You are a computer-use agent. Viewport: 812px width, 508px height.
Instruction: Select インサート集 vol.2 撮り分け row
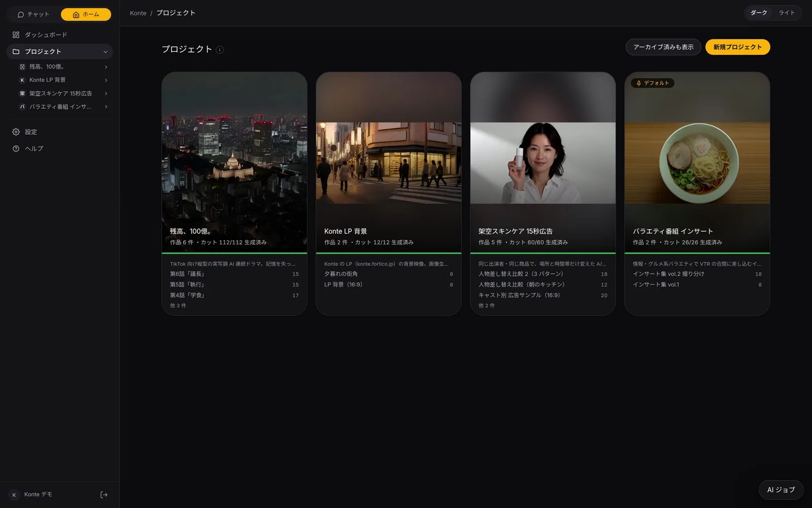(697, 274)
